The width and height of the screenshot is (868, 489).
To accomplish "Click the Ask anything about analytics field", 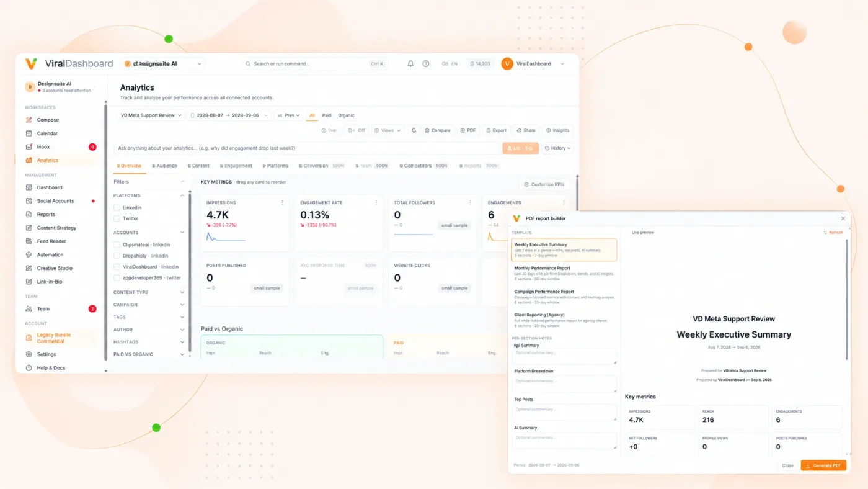I will (307, 148).
